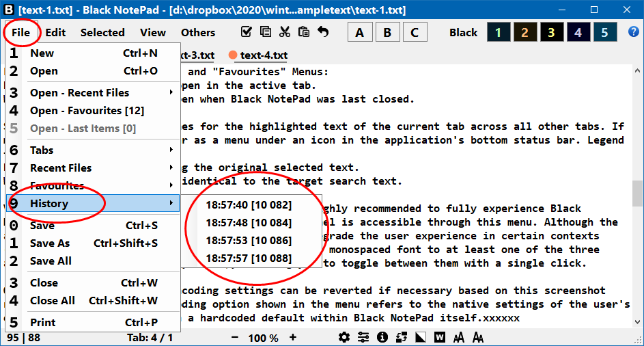Click the large-small Aa font icon
The image size is (644, 346).
click(x=477, y=338)
